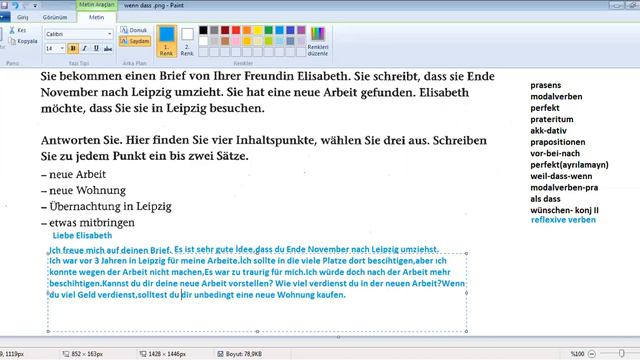Pick the indigo color swatch
The height and width of the screenshot is (360, 640).
point(290,30)
